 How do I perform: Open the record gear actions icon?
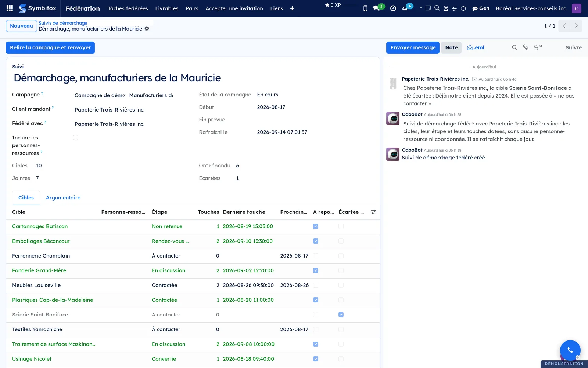[147, 29]
